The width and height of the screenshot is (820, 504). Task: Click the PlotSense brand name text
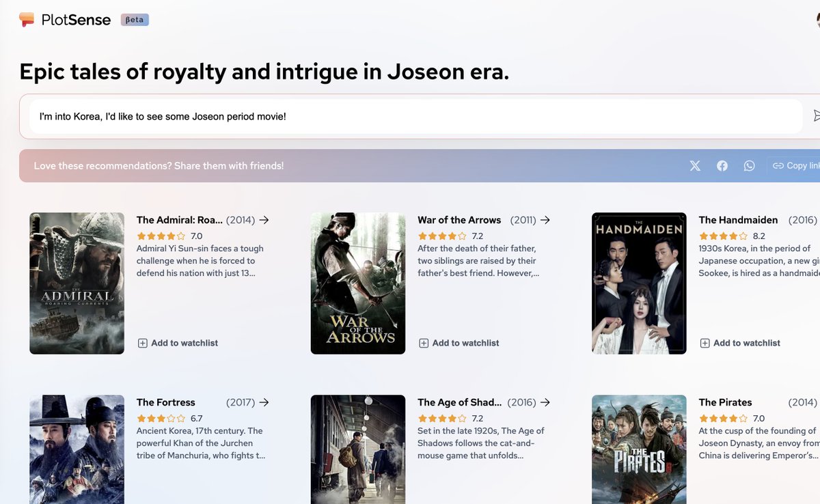click(x=76, y=20)
